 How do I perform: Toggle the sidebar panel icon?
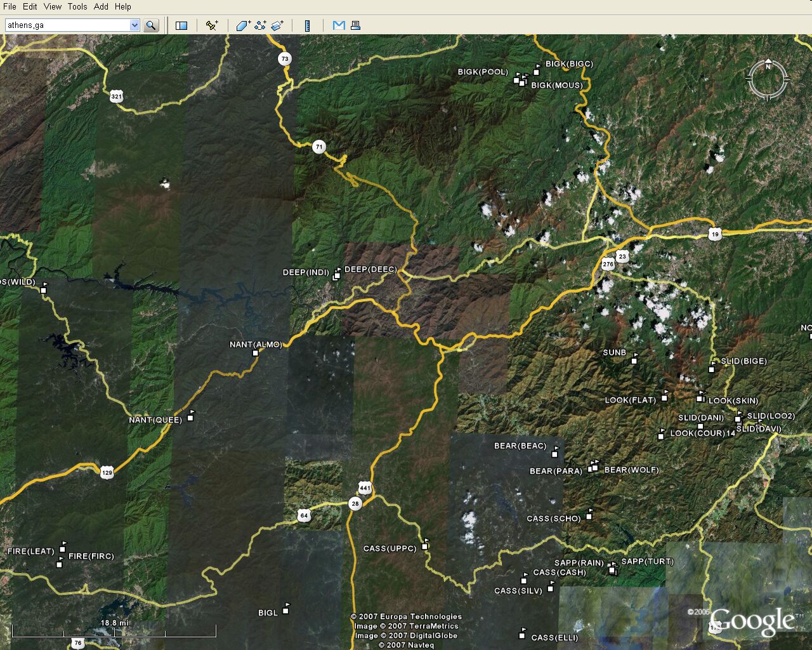click(x=181, y=25)
